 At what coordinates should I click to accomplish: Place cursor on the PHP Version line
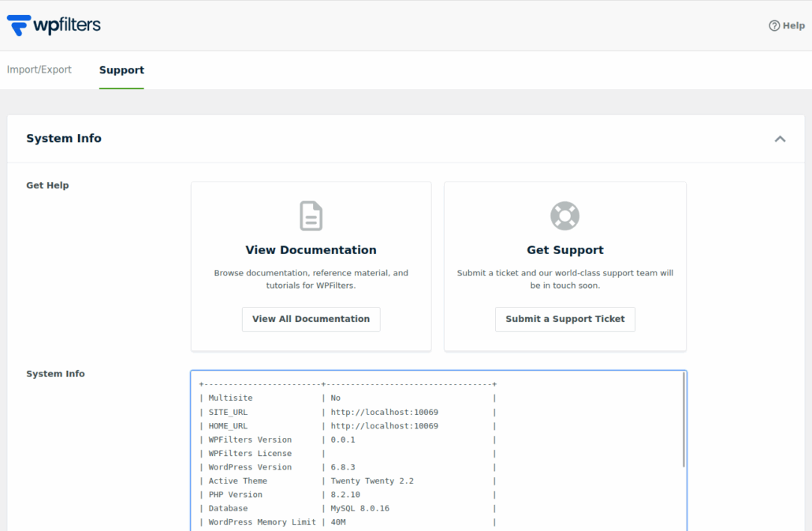coord(347,495)
